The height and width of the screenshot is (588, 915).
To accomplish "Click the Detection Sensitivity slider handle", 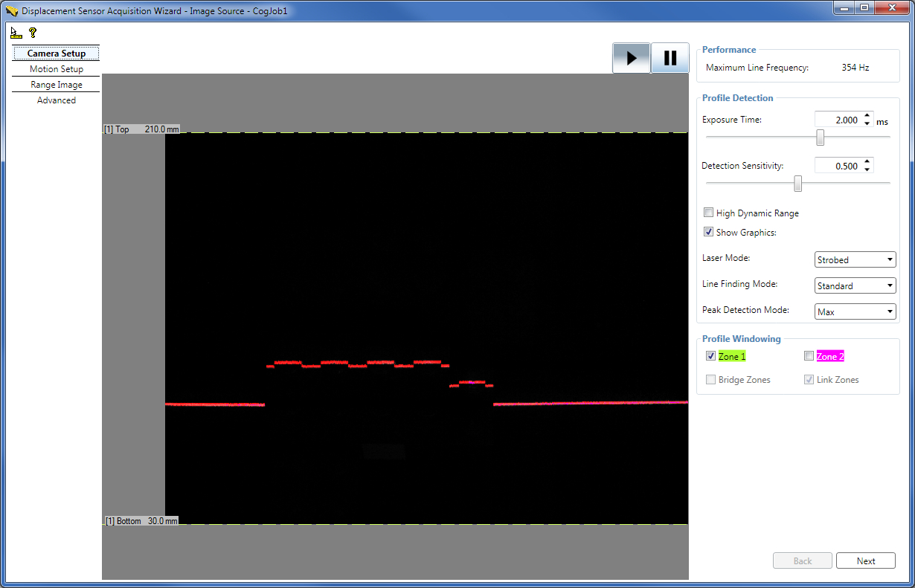I will 799,183.
